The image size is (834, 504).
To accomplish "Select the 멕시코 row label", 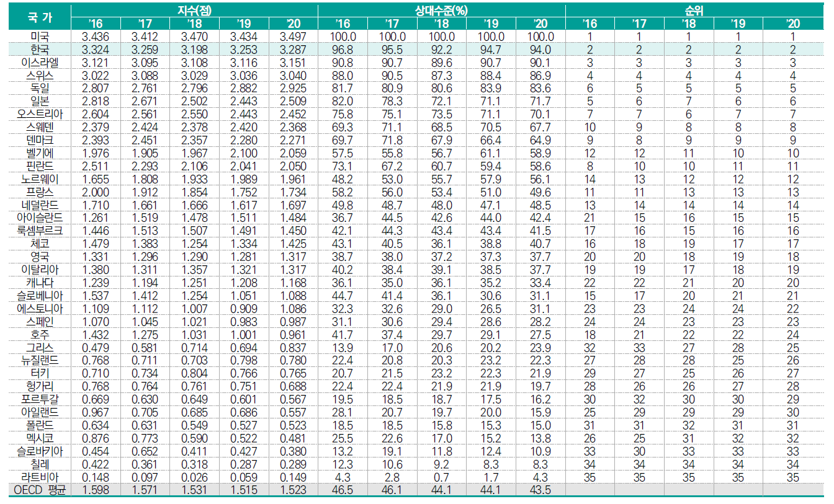I will coord(40,437).
